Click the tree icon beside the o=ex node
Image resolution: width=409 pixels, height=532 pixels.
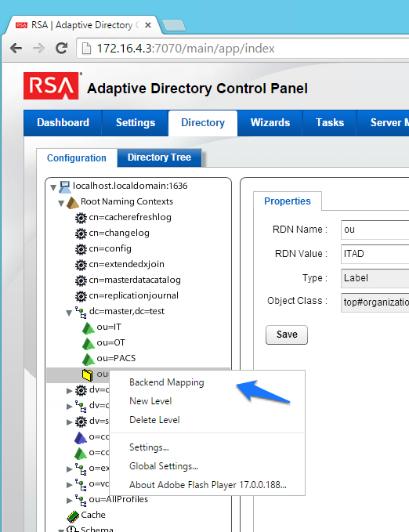pos(81,469)
